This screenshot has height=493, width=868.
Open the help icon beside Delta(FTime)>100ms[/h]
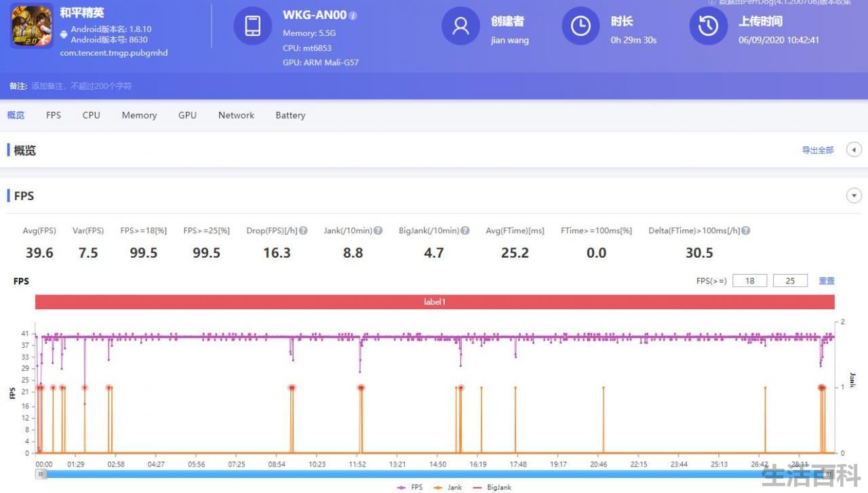tap(745, 231)
